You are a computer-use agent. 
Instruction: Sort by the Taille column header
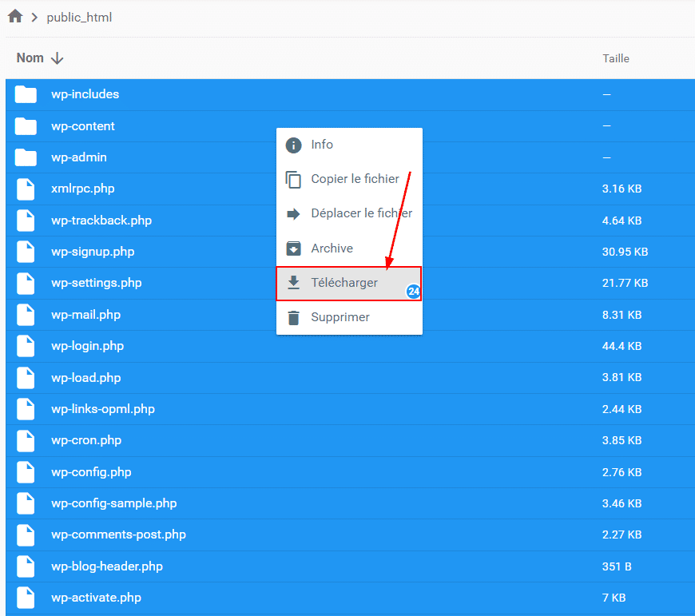coord(616,58)
